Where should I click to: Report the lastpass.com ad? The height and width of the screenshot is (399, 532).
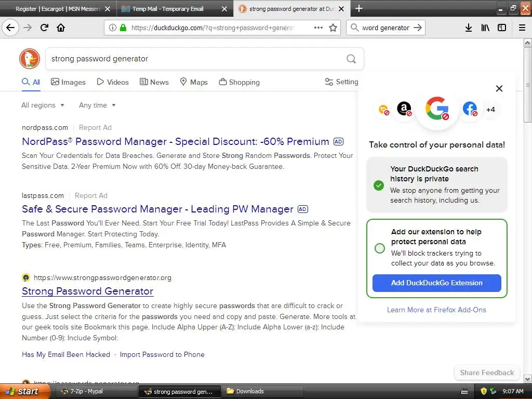(91, 196)
